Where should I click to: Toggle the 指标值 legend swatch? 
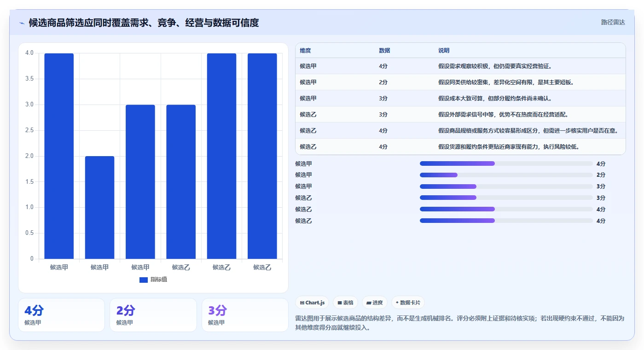(x=144, y=280)
